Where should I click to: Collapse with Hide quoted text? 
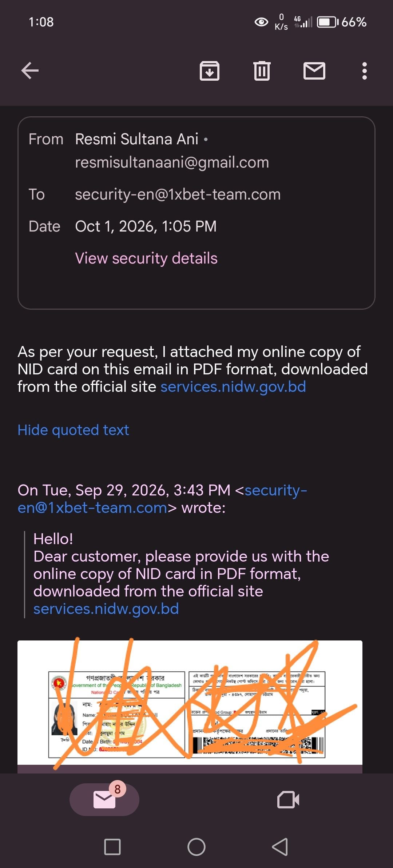73,430
